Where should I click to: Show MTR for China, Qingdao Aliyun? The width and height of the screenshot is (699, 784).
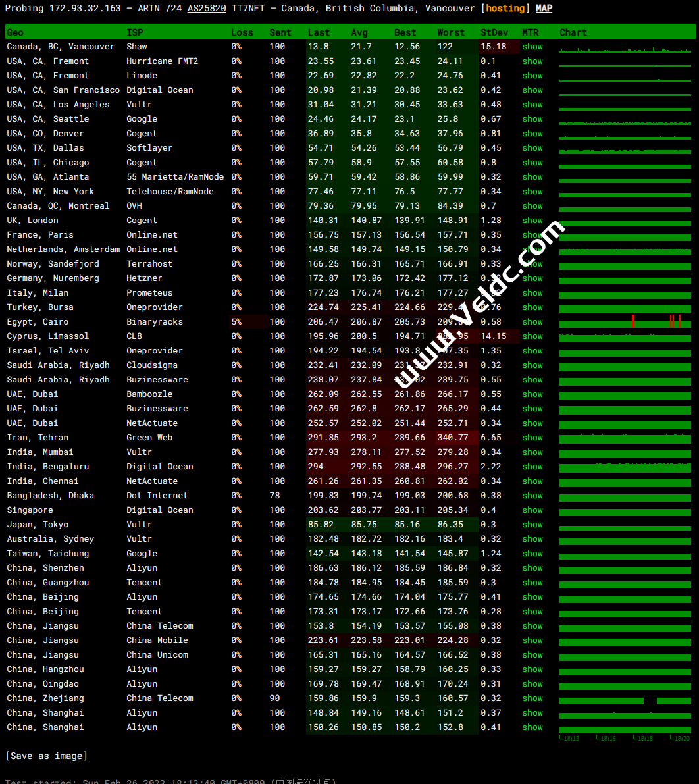pyautogui.click(x=532, y=684)
